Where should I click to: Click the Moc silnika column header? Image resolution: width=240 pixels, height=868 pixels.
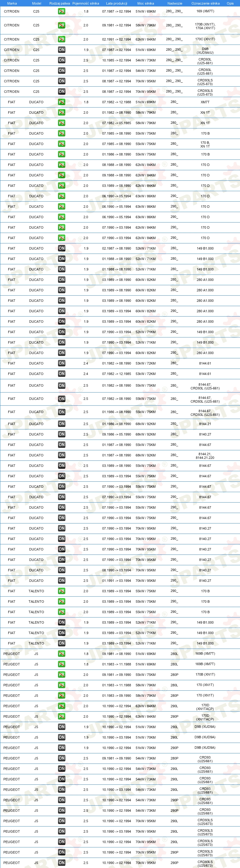pyautogui.click(x=146, y=3)
